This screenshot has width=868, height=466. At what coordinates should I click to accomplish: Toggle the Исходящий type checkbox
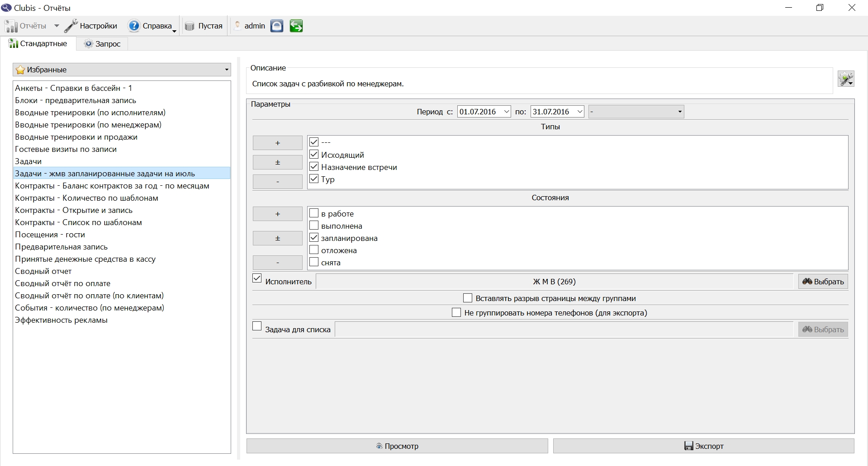[x=314, y=155]
